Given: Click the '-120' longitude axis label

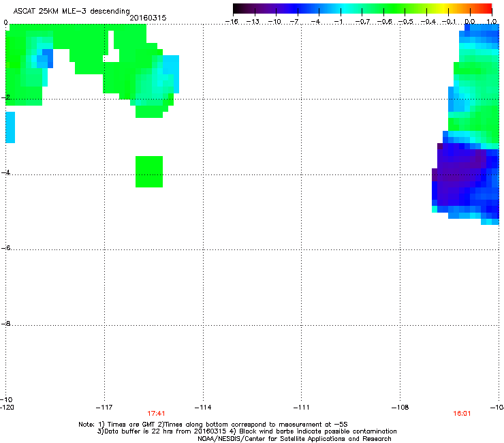Looking at the screenshot, I should (x=7, y=408).
